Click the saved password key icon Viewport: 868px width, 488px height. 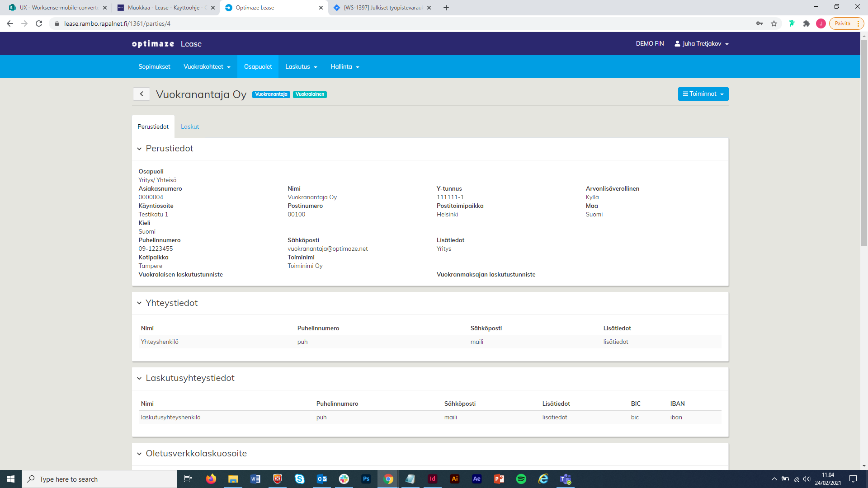coord(759,23)
